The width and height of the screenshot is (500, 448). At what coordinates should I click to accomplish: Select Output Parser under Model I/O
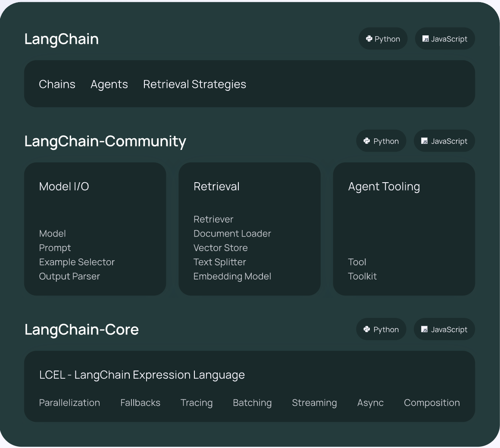[x=69, y=276]
